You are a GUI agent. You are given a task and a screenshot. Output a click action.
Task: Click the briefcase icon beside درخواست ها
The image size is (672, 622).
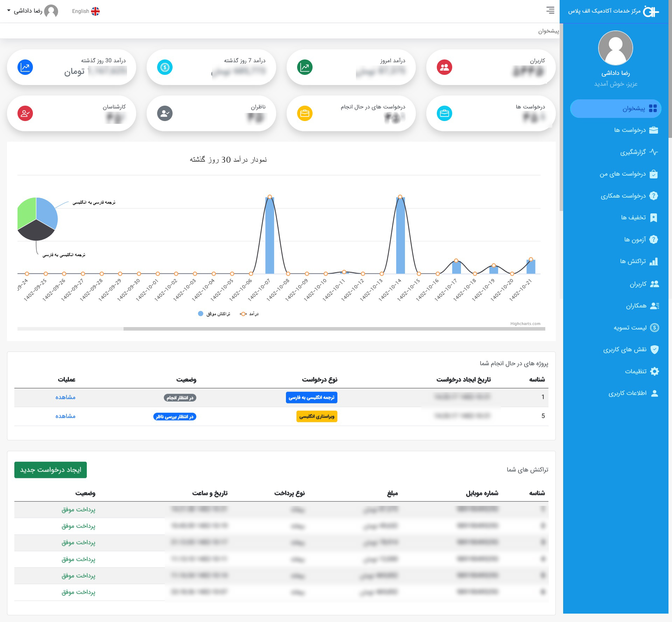(x=653, y=130)
